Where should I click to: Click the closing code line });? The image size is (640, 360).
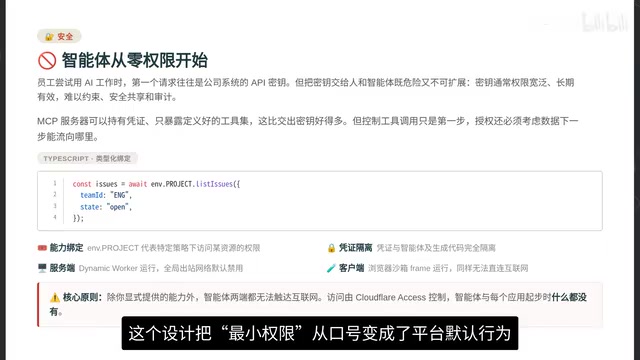point(78,218)
